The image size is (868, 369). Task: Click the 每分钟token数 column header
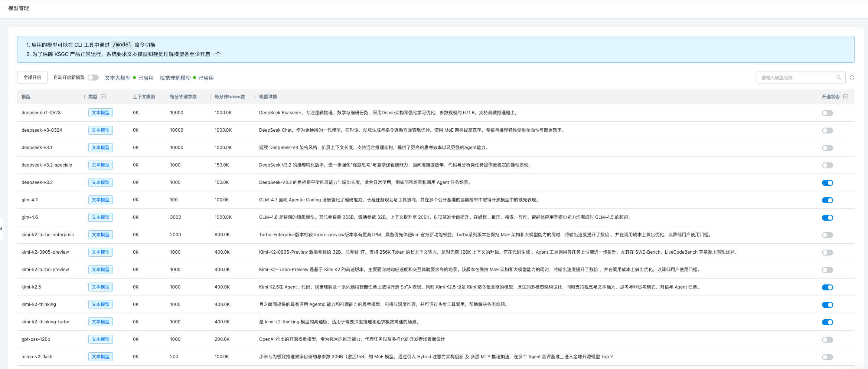[230, 97]
